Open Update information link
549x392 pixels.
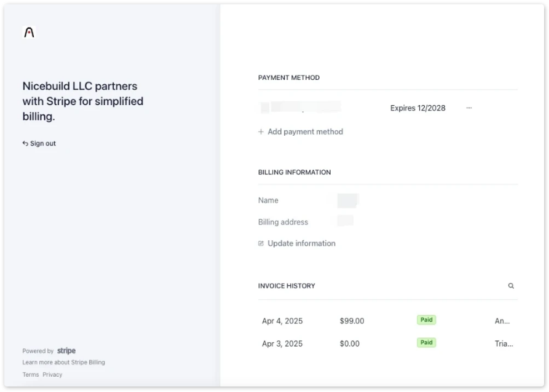coord(297,243)
